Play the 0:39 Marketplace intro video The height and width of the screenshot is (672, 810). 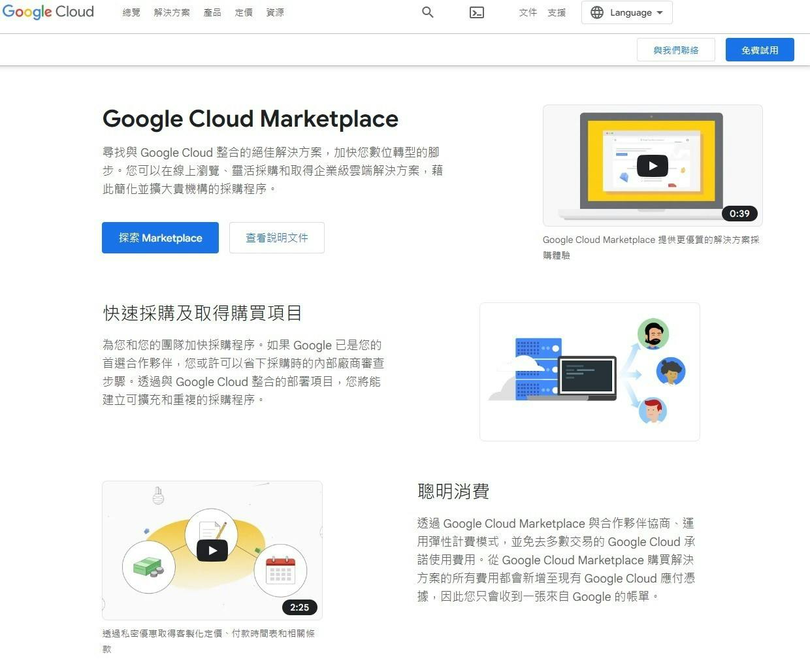653,166
